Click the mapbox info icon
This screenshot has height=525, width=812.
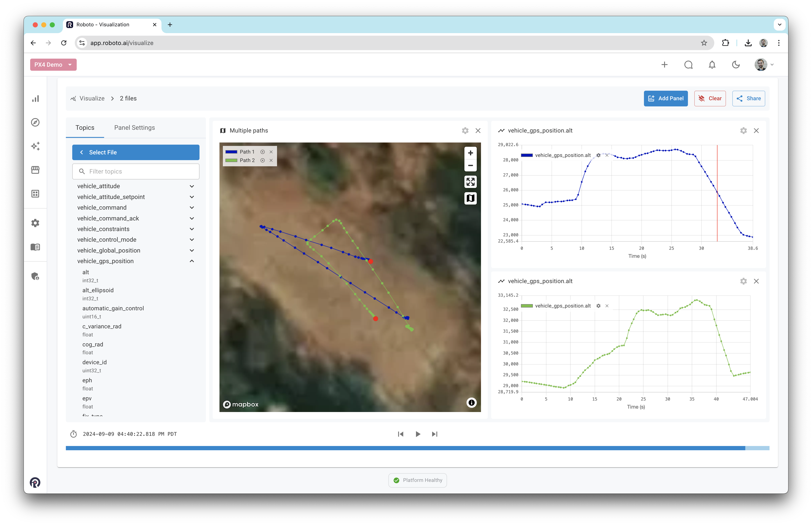471,403
